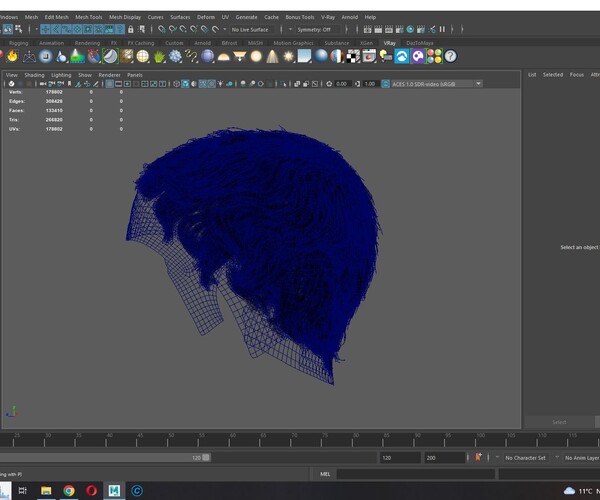Open the ACES 1.0 SDR-video view transform dropdown

coord(436,84)
